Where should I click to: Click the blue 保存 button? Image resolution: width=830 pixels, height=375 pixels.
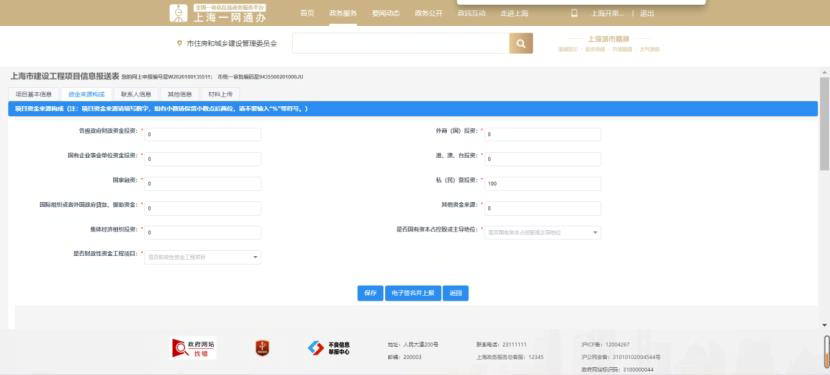coord(370,293)
